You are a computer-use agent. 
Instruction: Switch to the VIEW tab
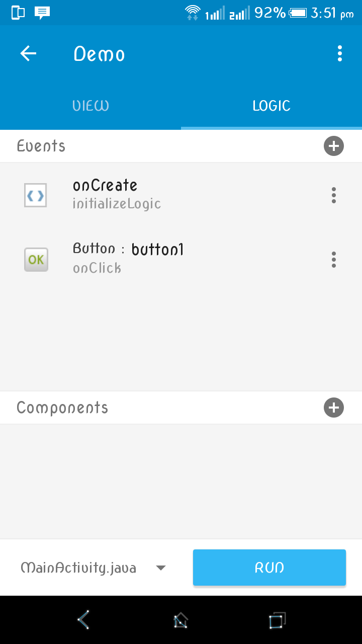90,106
